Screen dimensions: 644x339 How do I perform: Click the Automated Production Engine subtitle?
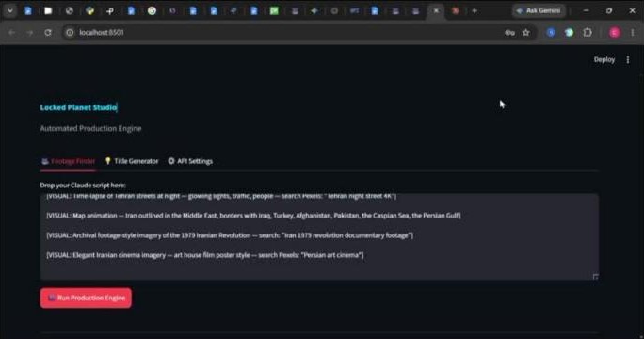(90, 128)
